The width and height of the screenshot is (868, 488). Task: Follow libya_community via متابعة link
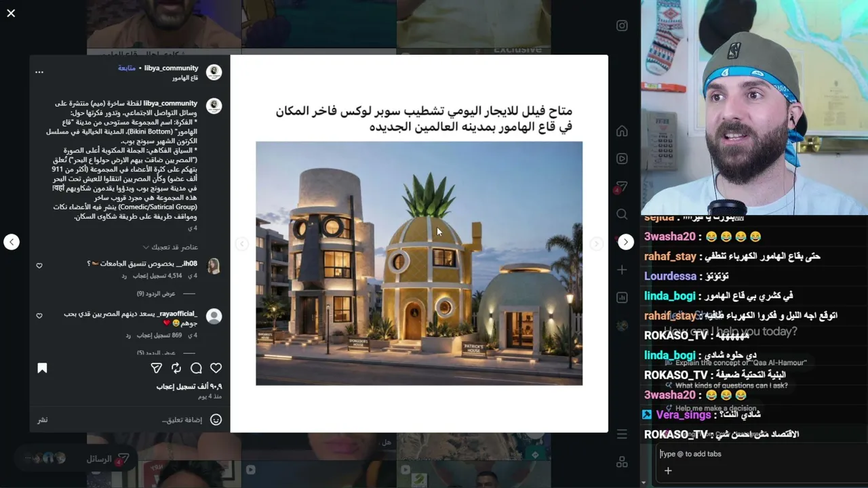[x=127, y=68]
